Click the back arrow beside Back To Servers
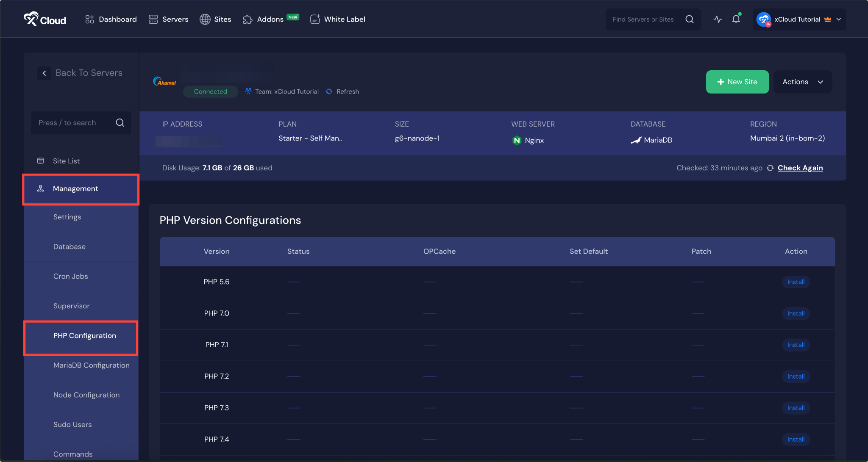 click(x=44, y=73)
